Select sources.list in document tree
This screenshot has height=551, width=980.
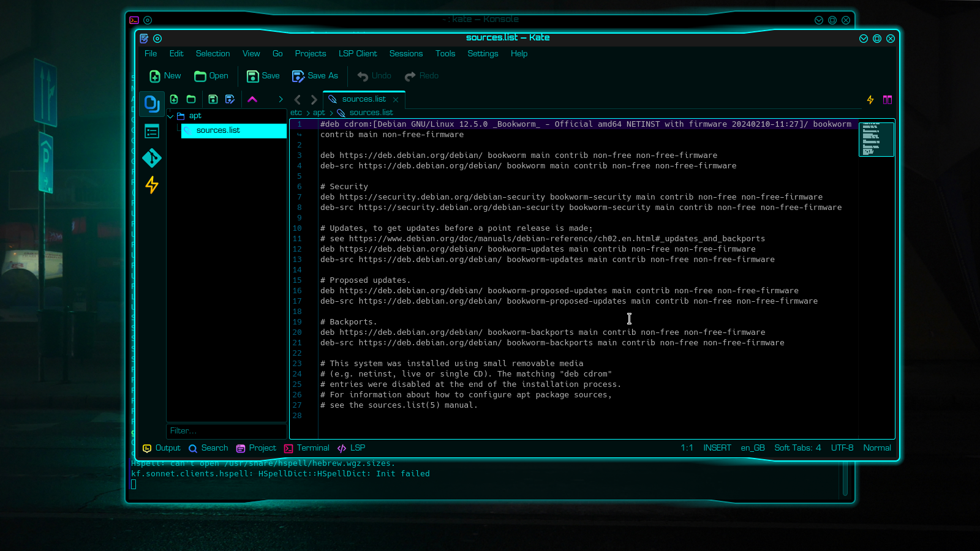[233, 130]
